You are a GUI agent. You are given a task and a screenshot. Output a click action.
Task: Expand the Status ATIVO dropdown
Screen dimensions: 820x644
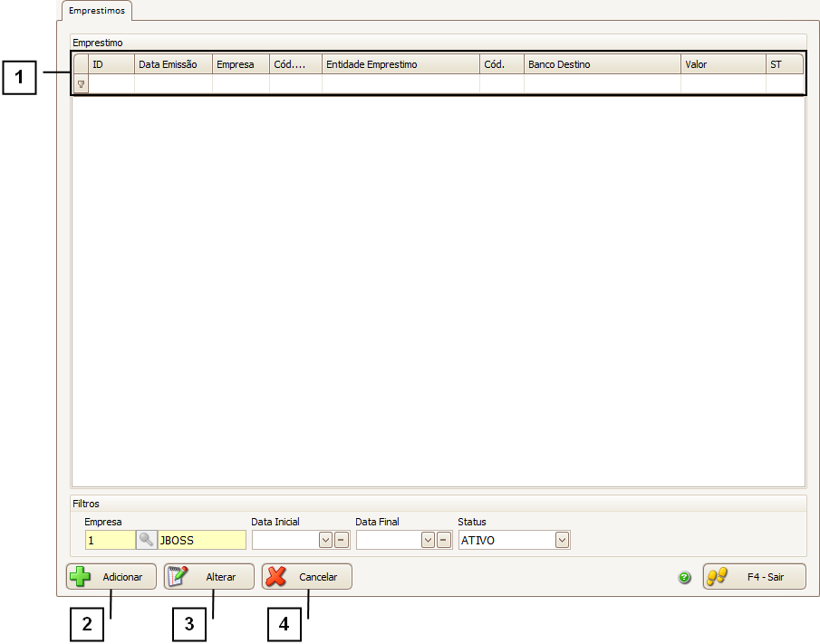[x=562, y=540]
